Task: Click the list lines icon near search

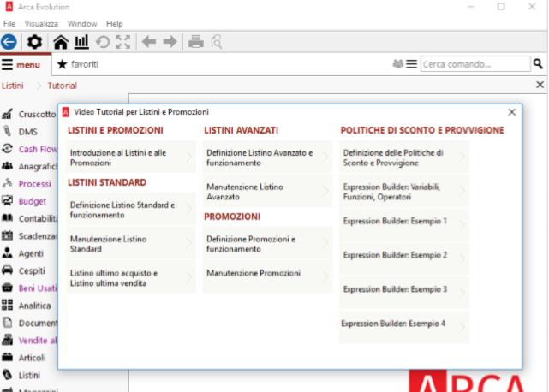Action: (411, 64)
